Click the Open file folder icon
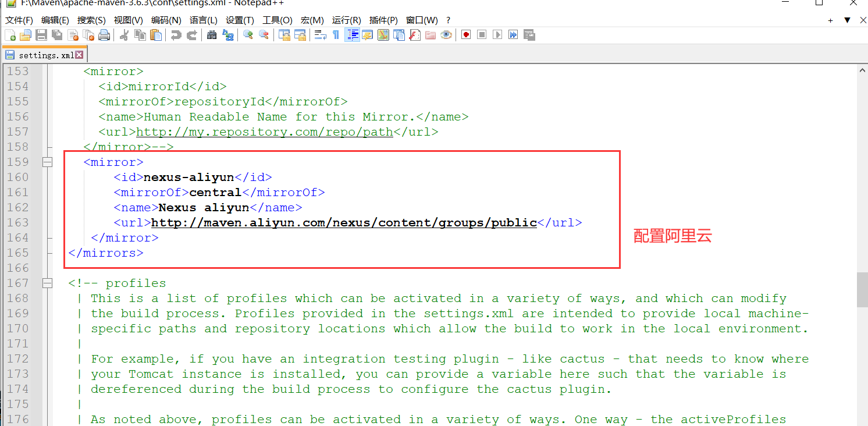This screenshot has height=426, width=868. click(25, 35)
